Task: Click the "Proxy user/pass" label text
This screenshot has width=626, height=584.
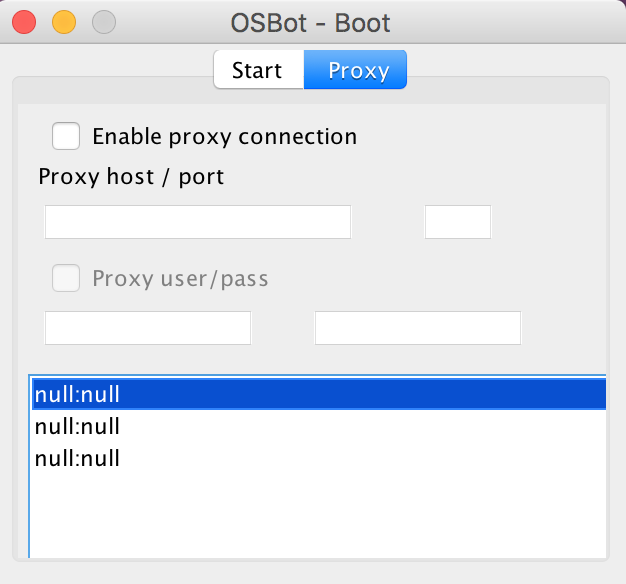Action: (180, 278)
